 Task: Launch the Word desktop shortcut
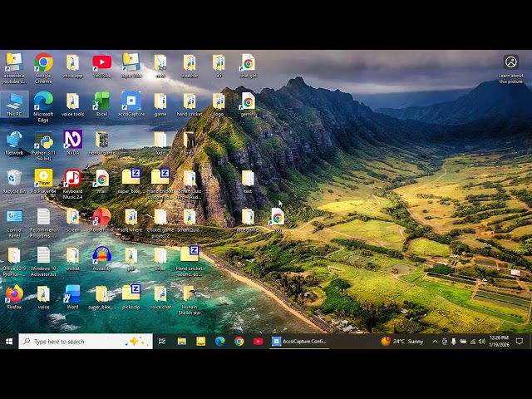72,297
